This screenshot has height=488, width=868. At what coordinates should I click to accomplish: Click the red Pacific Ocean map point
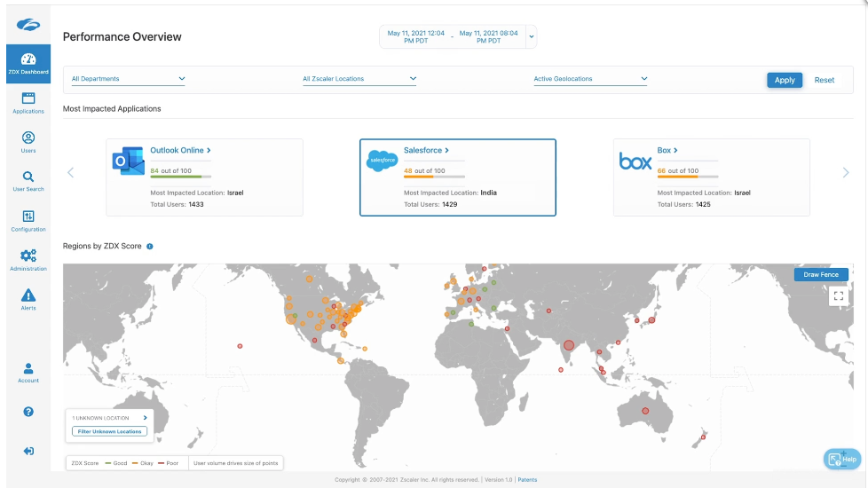coord(240,346)
